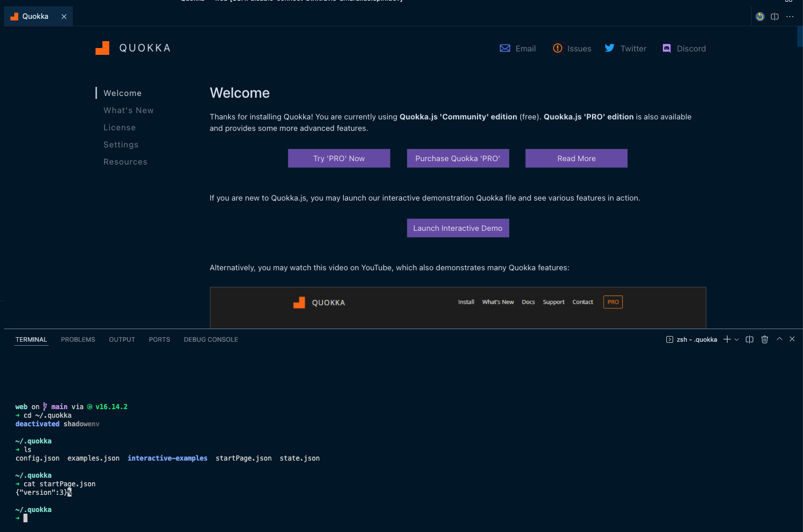Open the Email contact icon
Screen dimensions: 803x532
(504, 49)
